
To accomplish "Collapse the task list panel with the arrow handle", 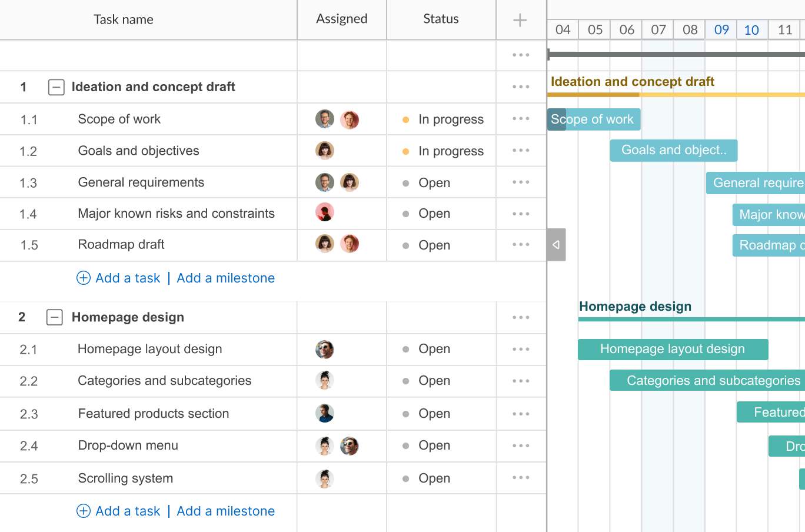I will click(x=556, y=245).
